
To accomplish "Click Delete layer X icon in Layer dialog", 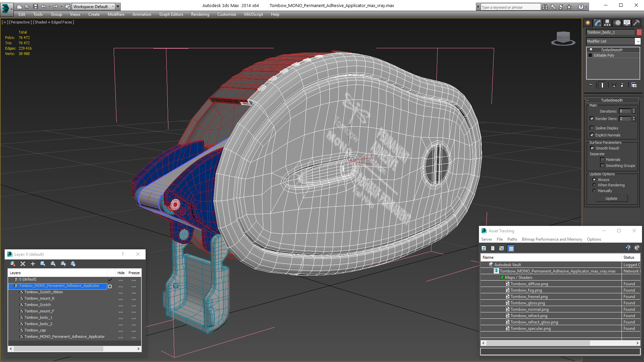I will click(x=23, y=264).
